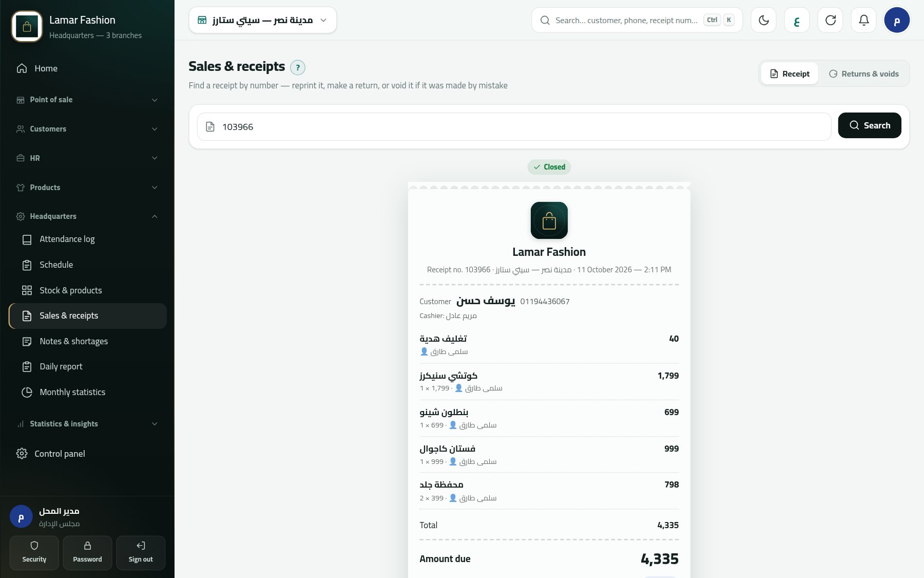924x578 pixels.
Task: Click sidebar user profile avatar
Action: pyautogui.click(x=21, y=517)
